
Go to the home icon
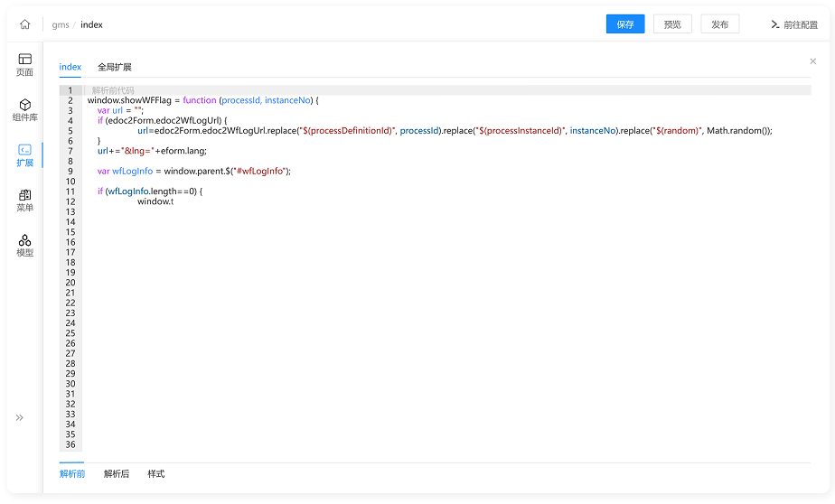(x=25, y=24)
